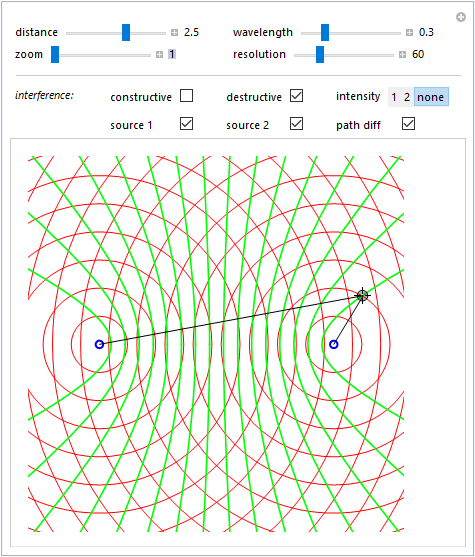Click the 'distance' label text

tap(37, 32)
